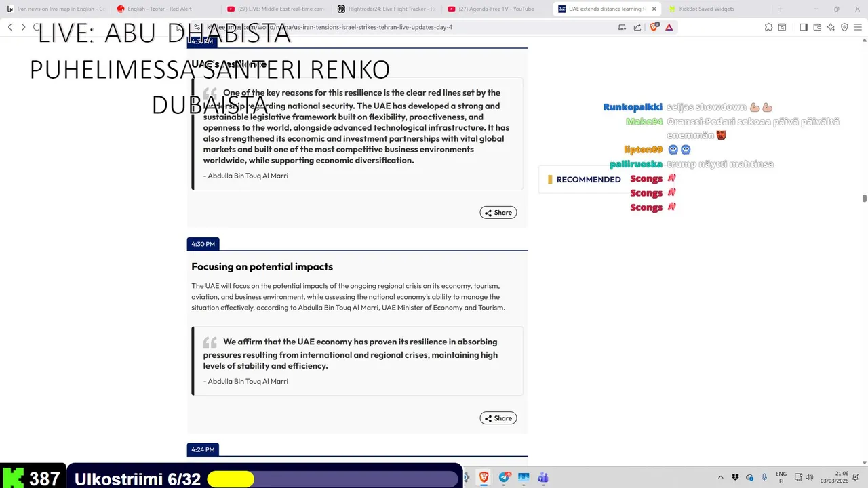The image size is (868, 488).
Task: Open Brave Rewards triangle icon
Action: click(669, 27)
